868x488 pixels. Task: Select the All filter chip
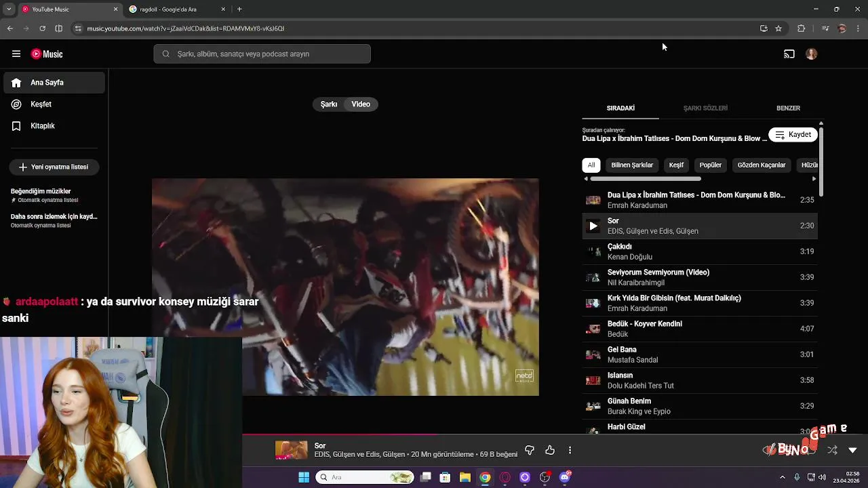591,165
